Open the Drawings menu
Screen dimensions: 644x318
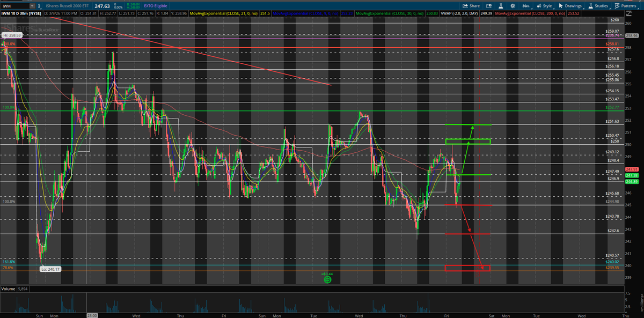pos(570,5)
